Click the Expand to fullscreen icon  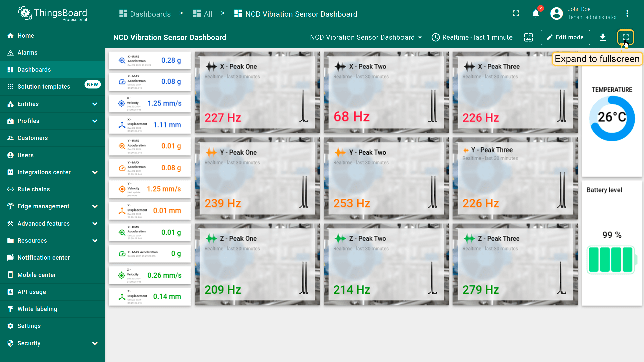click(x=625, y=37)
